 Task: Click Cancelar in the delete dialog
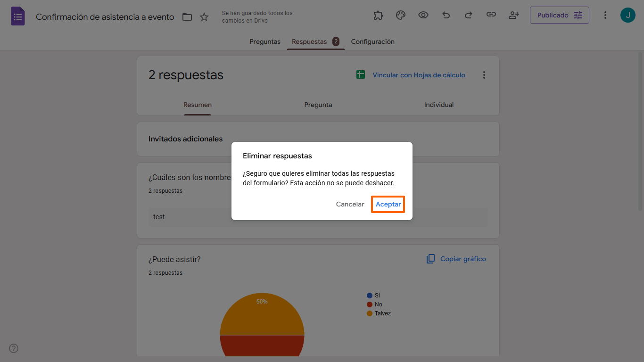350,204
